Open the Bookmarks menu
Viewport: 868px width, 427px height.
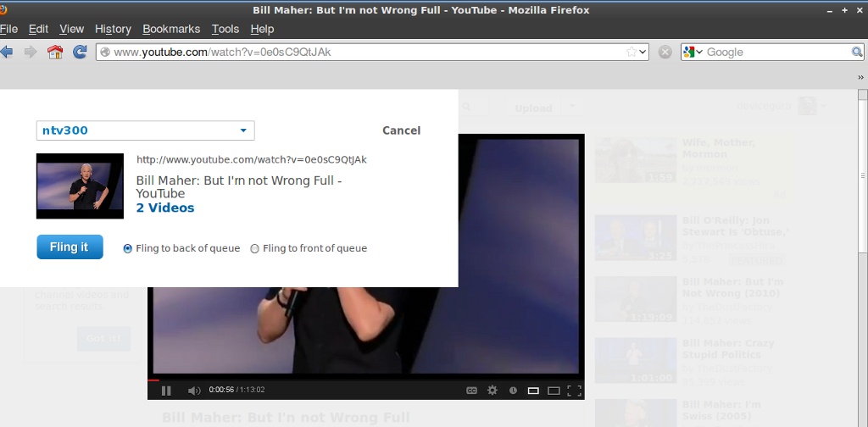tap(171, 29)
